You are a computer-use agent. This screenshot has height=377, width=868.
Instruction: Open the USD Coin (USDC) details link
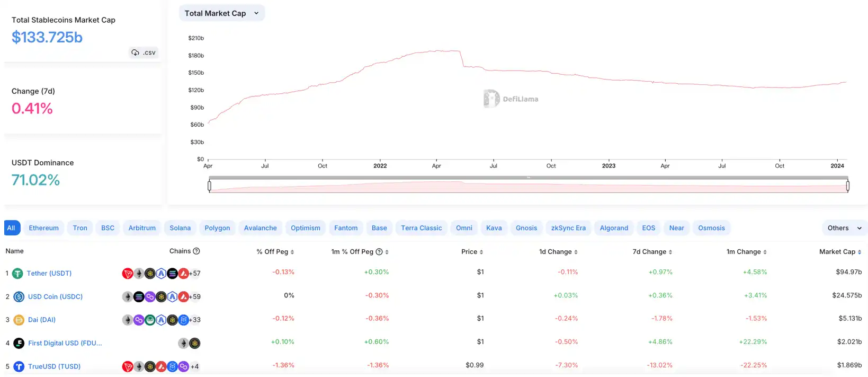click(x=56, y=297)
